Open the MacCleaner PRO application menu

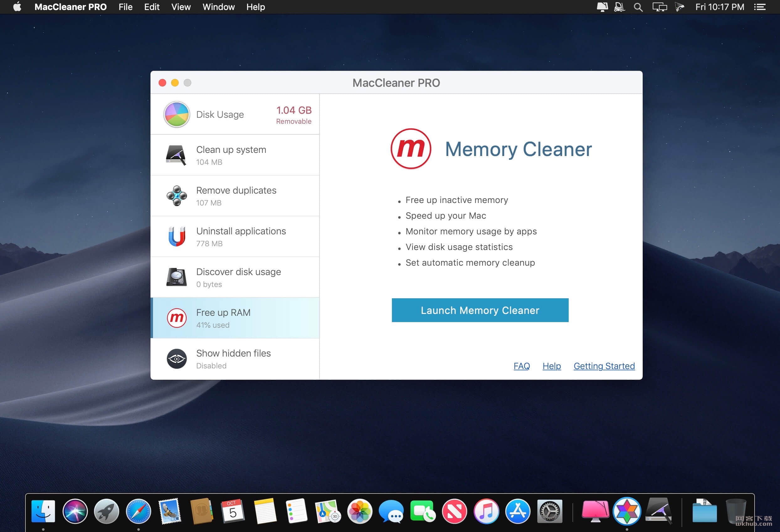[71, 7]
